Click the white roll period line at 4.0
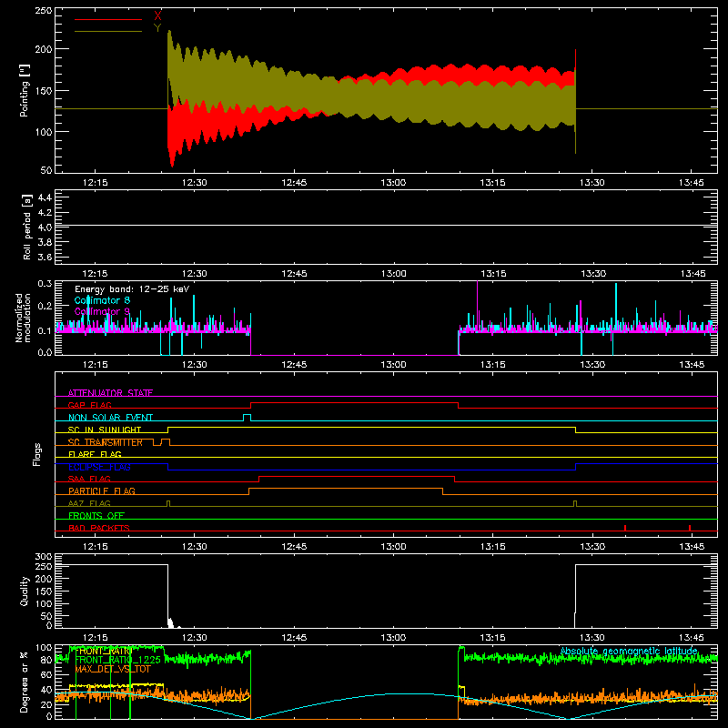The height and width of the screenshot is (728, 728). click(386, 226)
